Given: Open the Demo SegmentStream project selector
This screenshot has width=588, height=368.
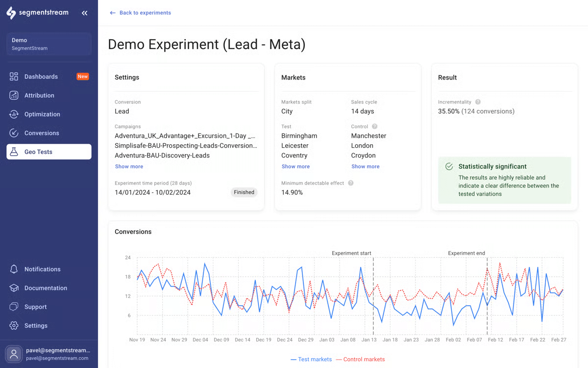Looking at the screenshot, I should (49, 44).
